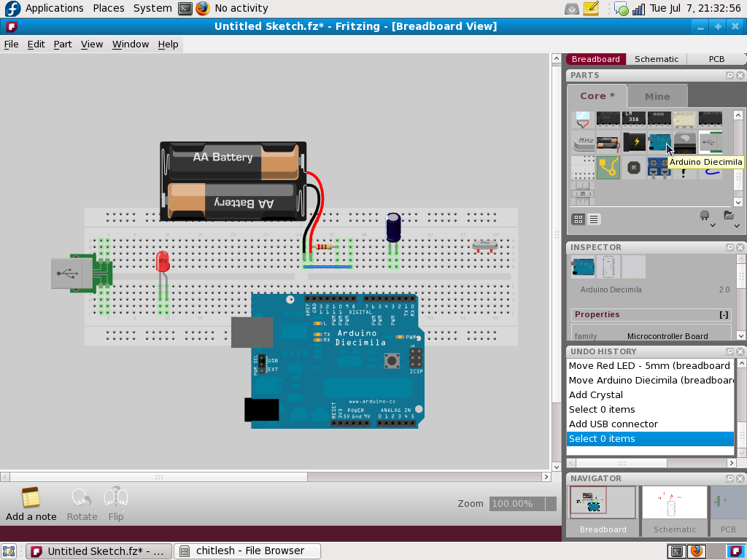Select 'Move Red LED - 5mm' undo entry
The width and height of the screenshot is (747, 560).
click(x=650, y=366)
